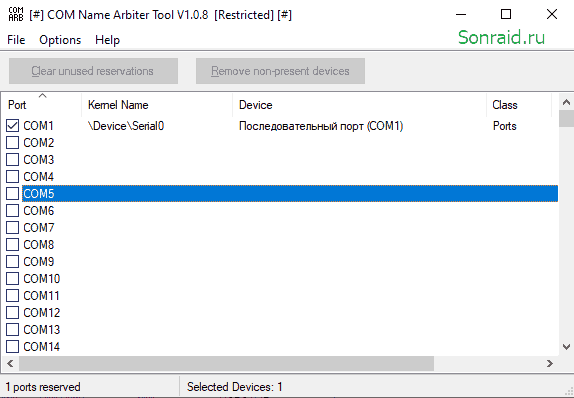Viewport: 574px width, 398px height.
Task: Click the horizontal scrollbar thumb
Action: (x=226, y=363)
